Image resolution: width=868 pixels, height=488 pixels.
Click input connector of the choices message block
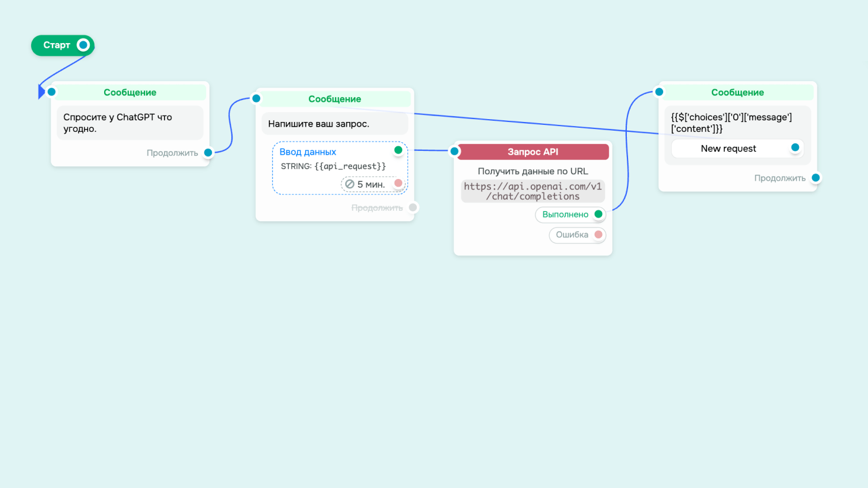pyautogui.click(x=660, y=91)
